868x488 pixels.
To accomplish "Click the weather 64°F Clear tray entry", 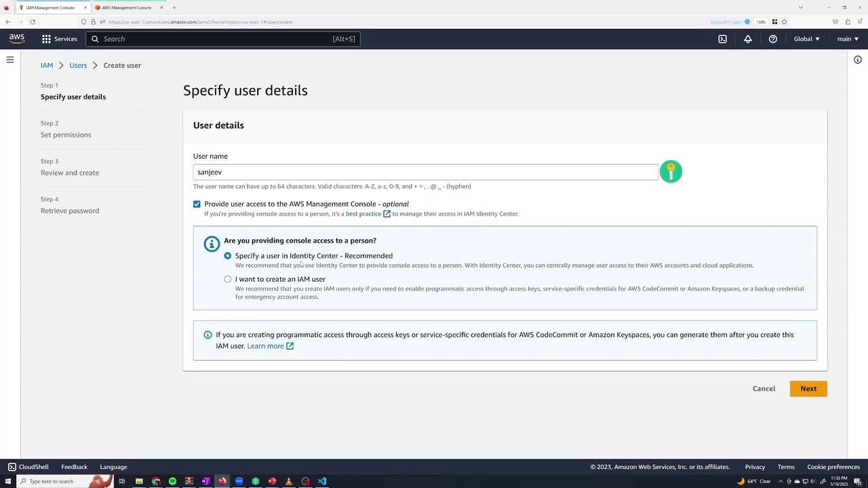I will point(754,481).
